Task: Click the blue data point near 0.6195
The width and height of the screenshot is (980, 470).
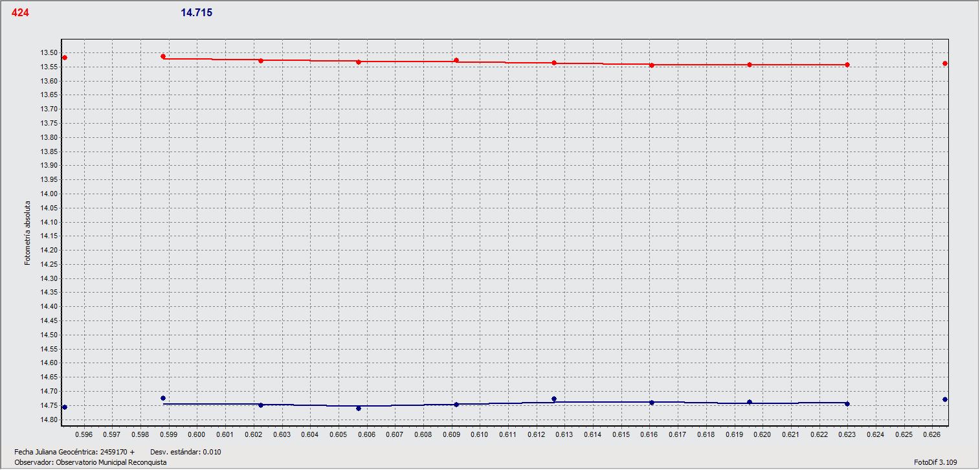Action: click(750, 402)
